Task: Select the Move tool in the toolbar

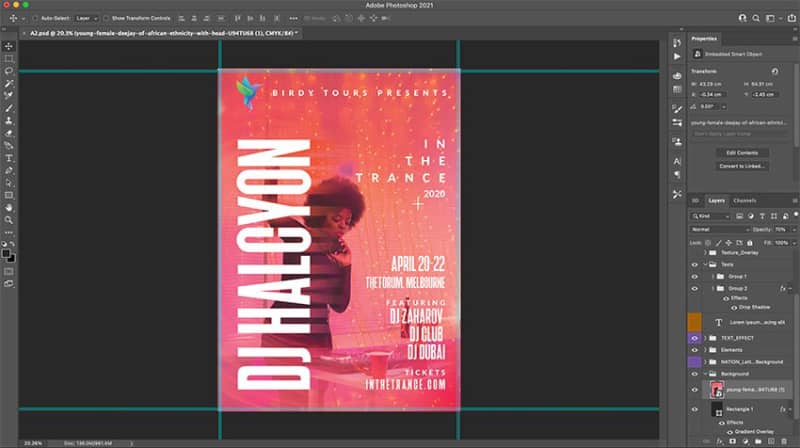Action: pos(9,46)
